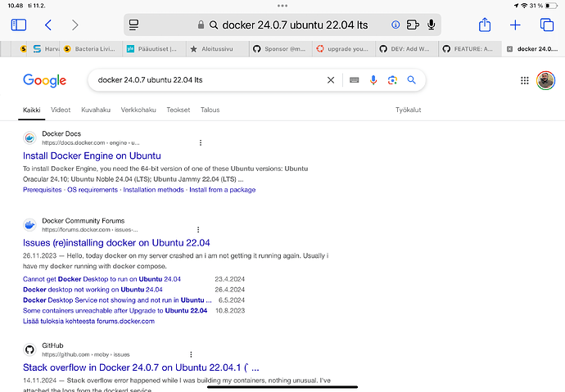Open the Installation methods sitelink
This screenshot has width=565, height=392.
tap(153, 190)
